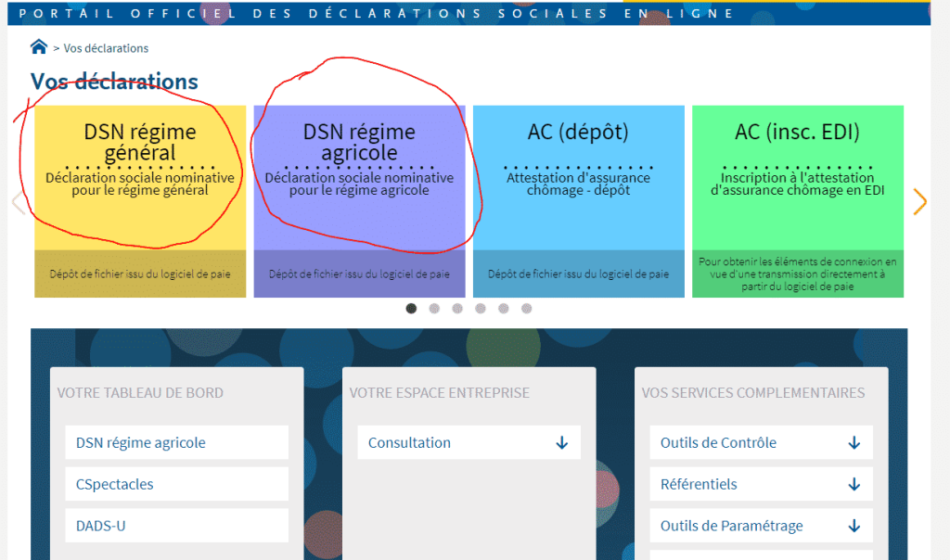Click the VOS SERVICES COMPLEMENTAIRES heading
The image size is (950, 560).
click(753, 393)
